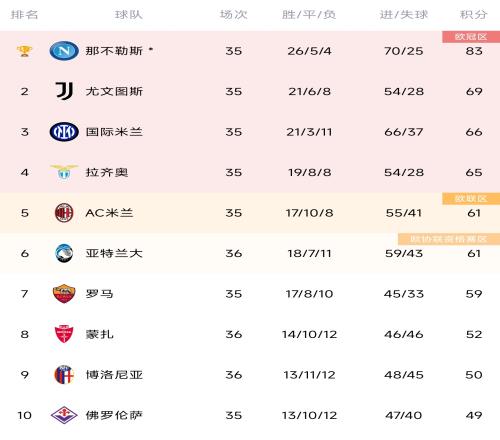This screenshot has height=440, width=500.
Task: Open the 那不勒斯 team name
Action: pos(114,51)
